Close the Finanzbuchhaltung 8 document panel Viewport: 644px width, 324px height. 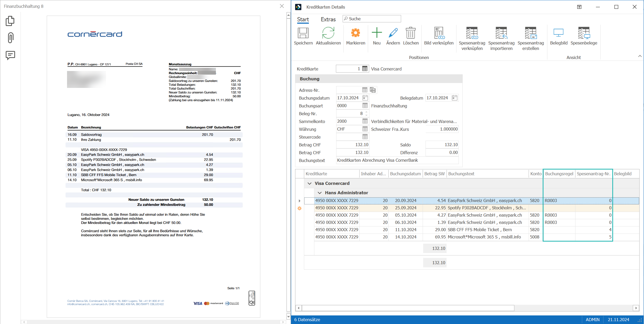point(282,6)
